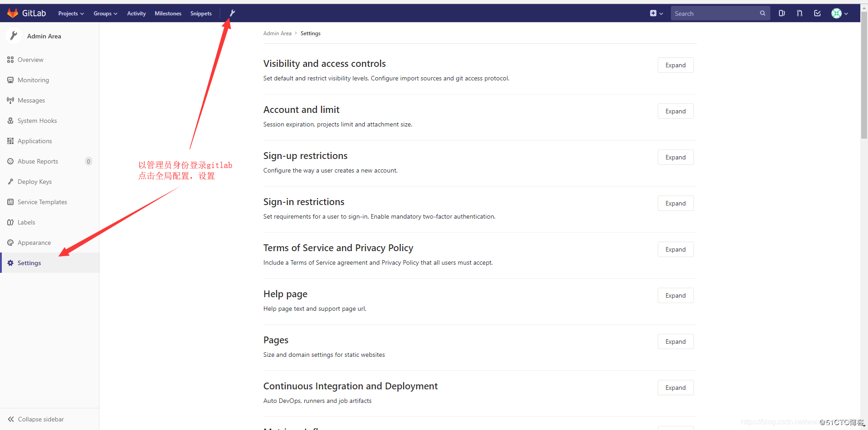Expand the Pages section

(675, 341)
